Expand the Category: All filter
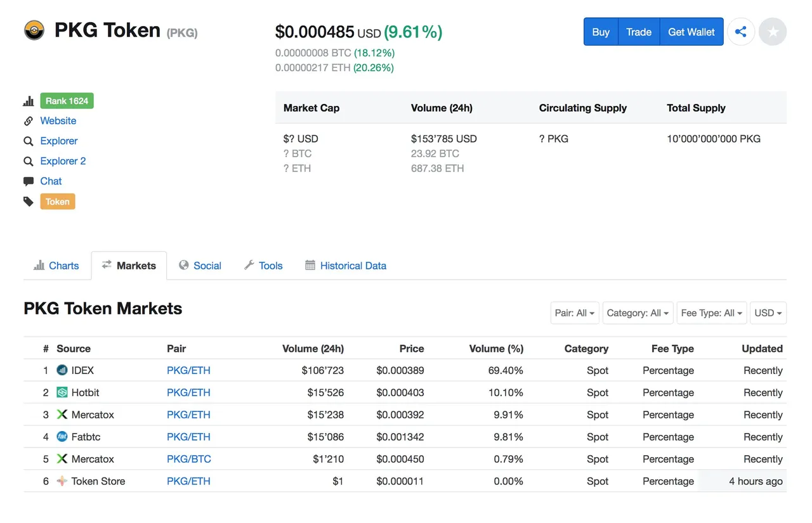812x523 pixels. [638, 313]
